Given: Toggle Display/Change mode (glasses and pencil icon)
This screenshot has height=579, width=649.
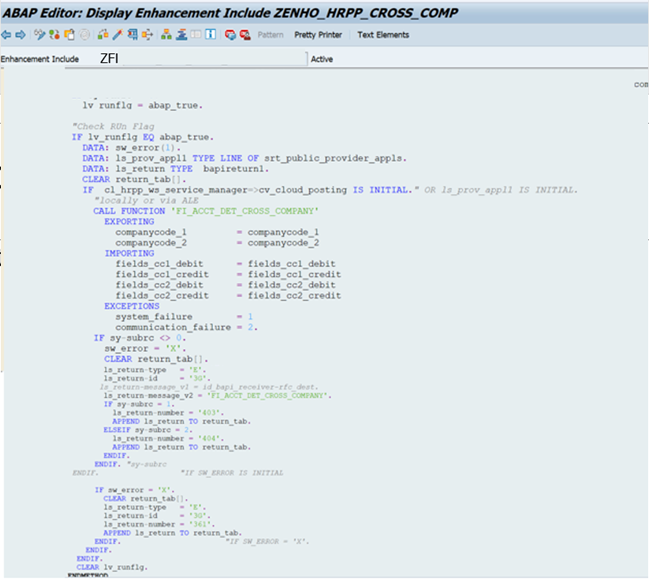Looking at the screenshot, I should [39, 35].
